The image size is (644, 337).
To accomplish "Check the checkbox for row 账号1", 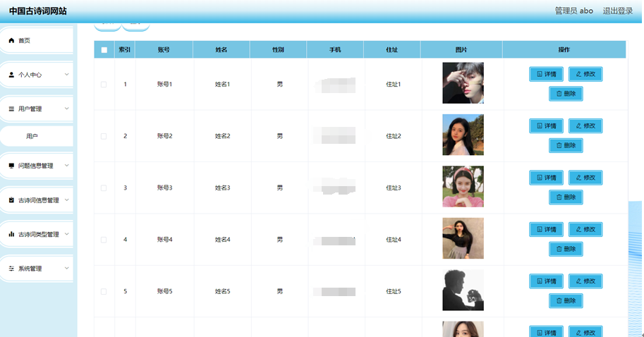I will pos(104,85).
